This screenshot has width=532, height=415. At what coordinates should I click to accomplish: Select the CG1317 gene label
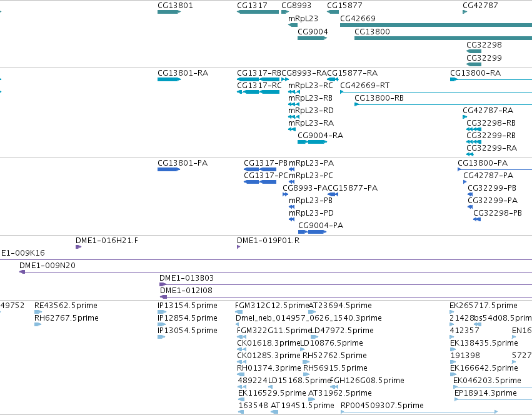click(x=252, y=6)
